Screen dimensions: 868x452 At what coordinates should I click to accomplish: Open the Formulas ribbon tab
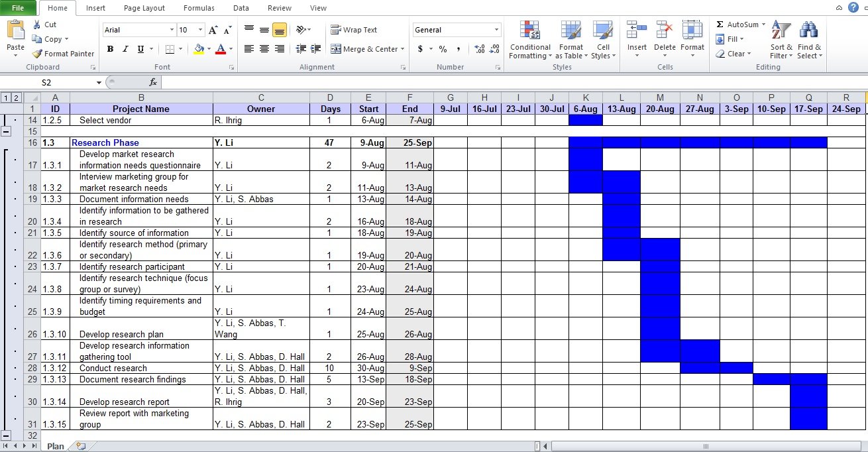[x=199, y=8]
